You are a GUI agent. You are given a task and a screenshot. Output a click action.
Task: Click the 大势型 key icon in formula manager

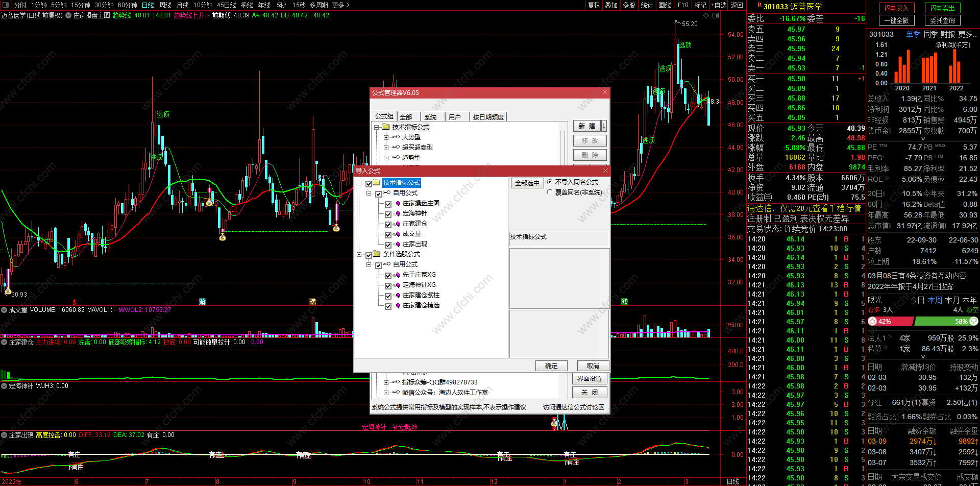pos(396,137)
